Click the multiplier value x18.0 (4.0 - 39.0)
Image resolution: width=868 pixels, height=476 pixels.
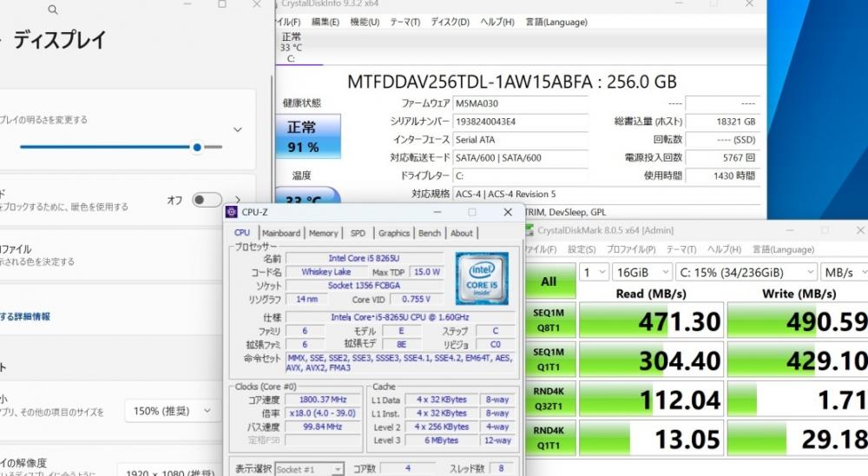323,413
